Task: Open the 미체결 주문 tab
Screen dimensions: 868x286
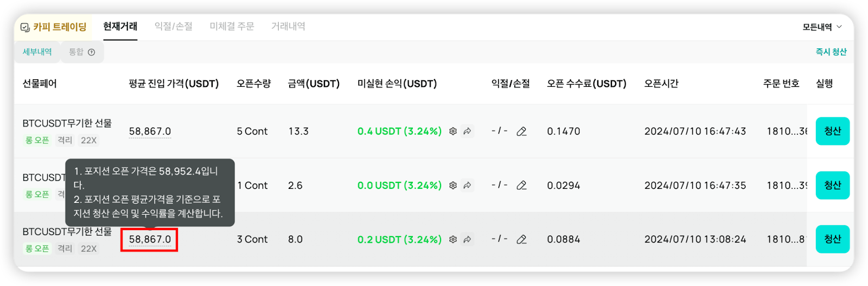Action: [x=232, y=26]
